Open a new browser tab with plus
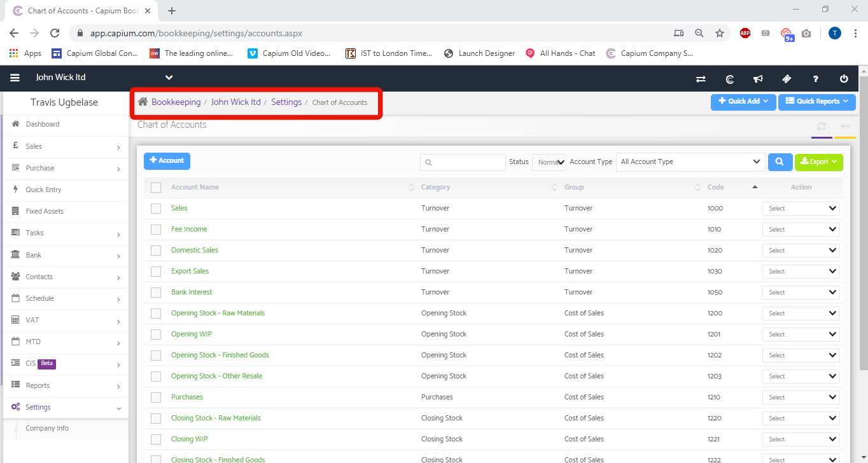Viewport: 868px width, 463px height. (172, 11)
